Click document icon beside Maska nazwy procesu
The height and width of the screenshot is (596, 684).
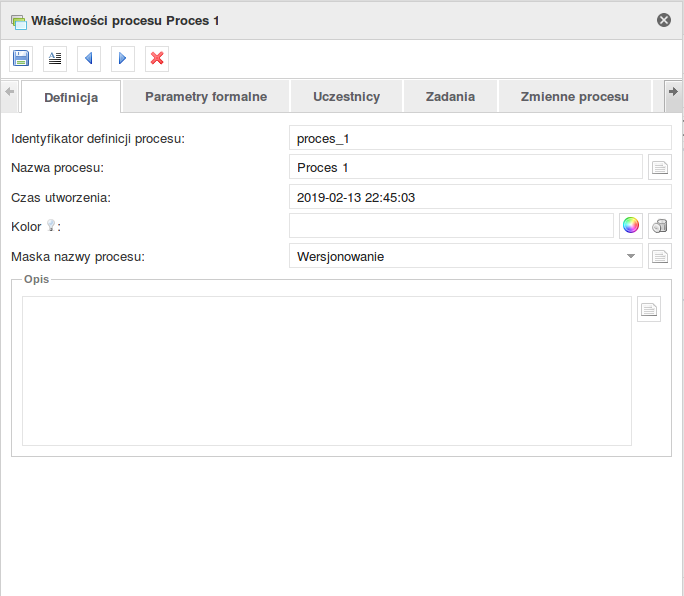pos(660,256)
